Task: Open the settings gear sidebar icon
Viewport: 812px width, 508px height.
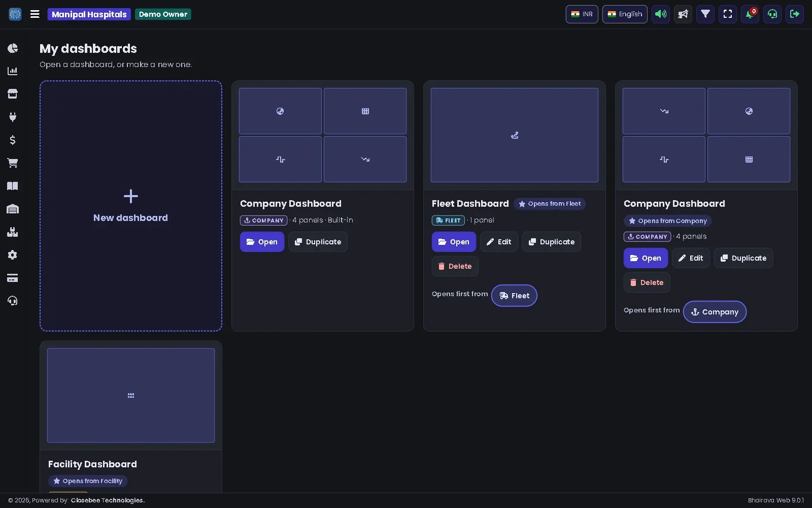Action: coord(13,255)
